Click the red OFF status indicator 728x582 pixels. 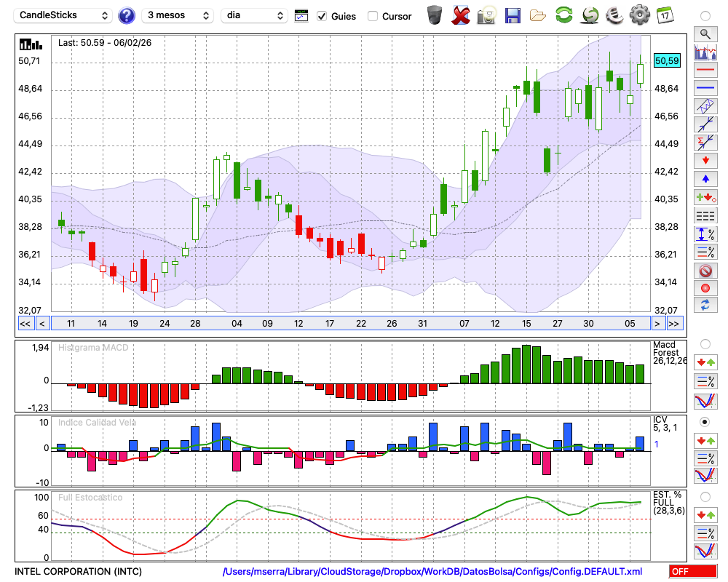pyautogui.click(x=692, y=572)
